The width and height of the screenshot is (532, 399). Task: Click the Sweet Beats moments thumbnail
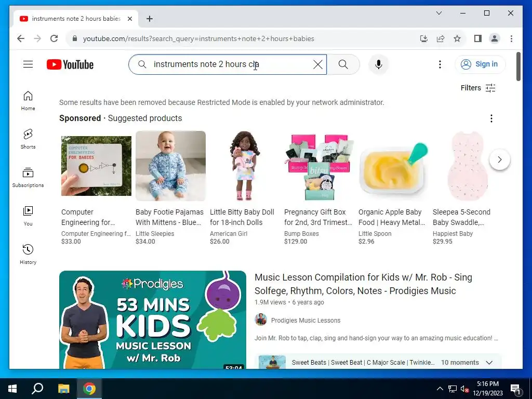coord(272,362)
